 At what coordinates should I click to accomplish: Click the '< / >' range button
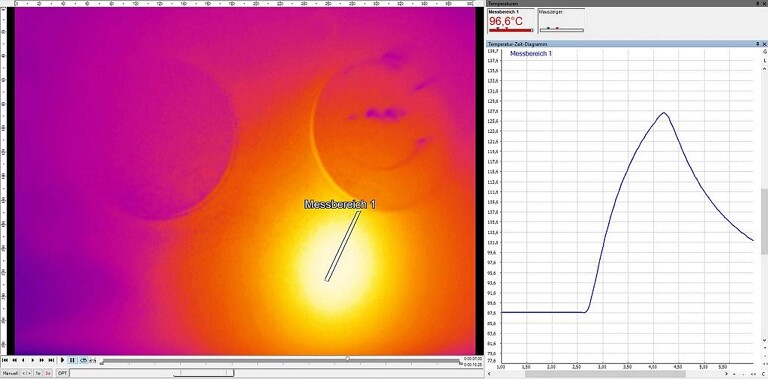pos(26,373)
